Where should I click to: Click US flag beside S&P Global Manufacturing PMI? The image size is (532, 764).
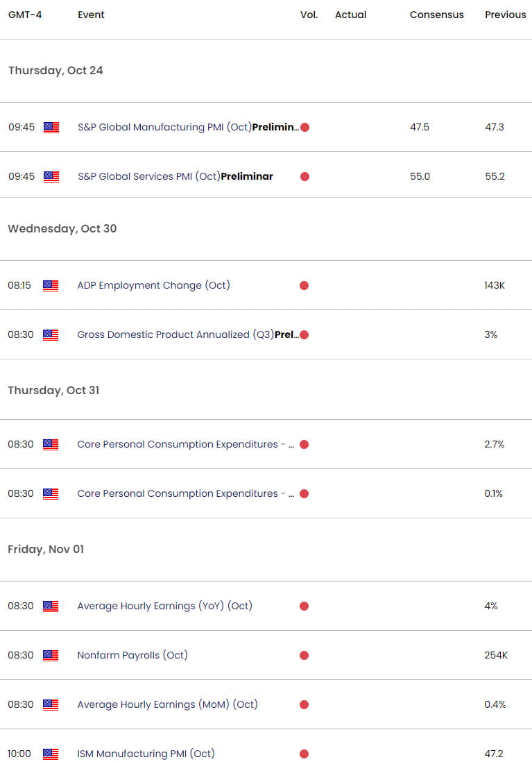pyautogui.click(x=50, y=127)
